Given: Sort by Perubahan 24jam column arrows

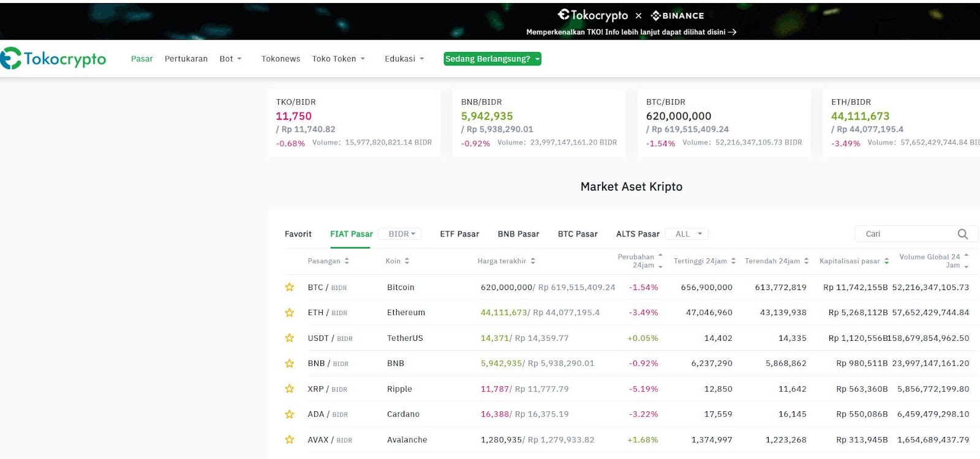Looking at the screenshot, I should tap(660, 261).
